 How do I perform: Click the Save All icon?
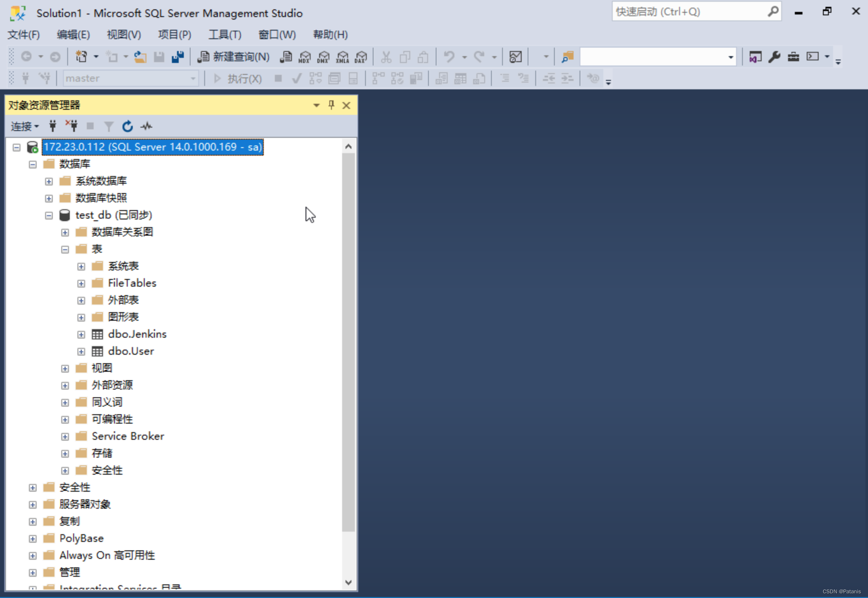coord(177,57)
